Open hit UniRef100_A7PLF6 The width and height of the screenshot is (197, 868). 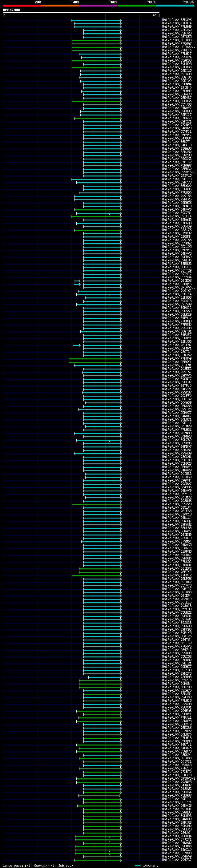click(x=177, y=50)
